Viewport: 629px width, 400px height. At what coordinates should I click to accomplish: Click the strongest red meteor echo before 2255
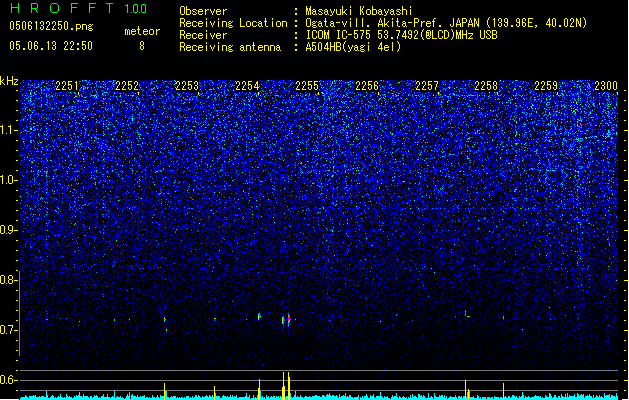coord(288,319)
